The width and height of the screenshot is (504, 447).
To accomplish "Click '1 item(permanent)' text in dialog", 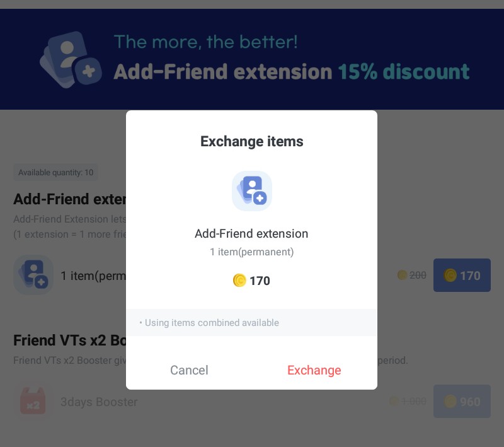I will [252, 252].
